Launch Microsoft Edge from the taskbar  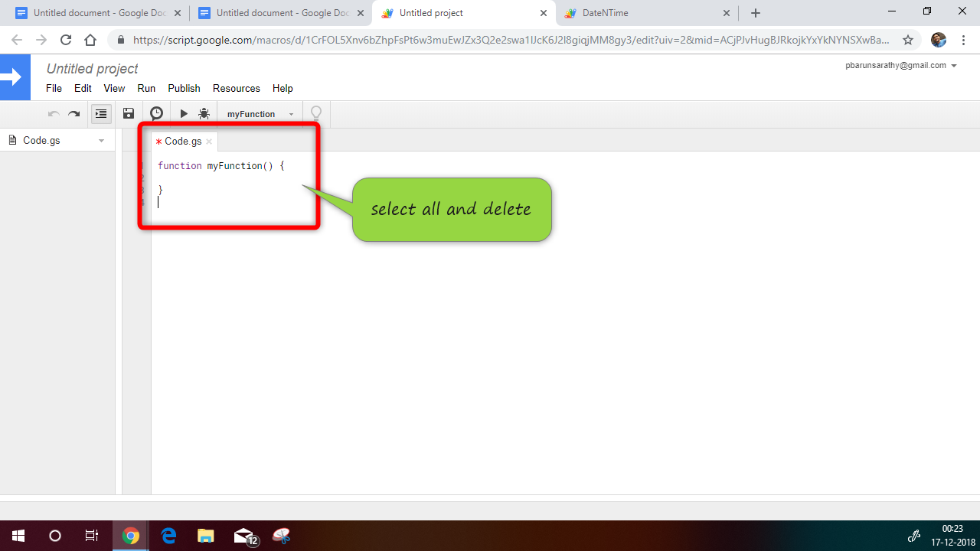168,536
